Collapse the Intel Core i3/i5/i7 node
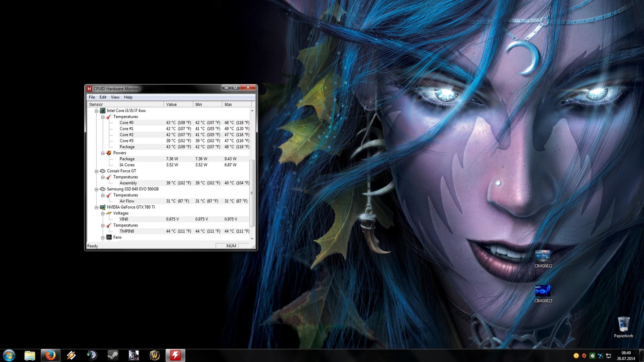The width and height of the screenshot is (644, 362). 97,111
